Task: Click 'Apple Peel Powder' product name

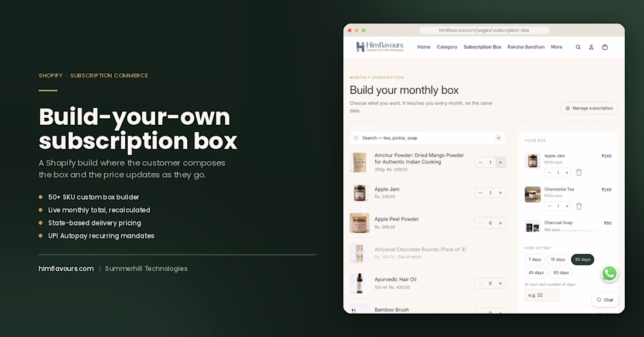Action: point(396,219)
